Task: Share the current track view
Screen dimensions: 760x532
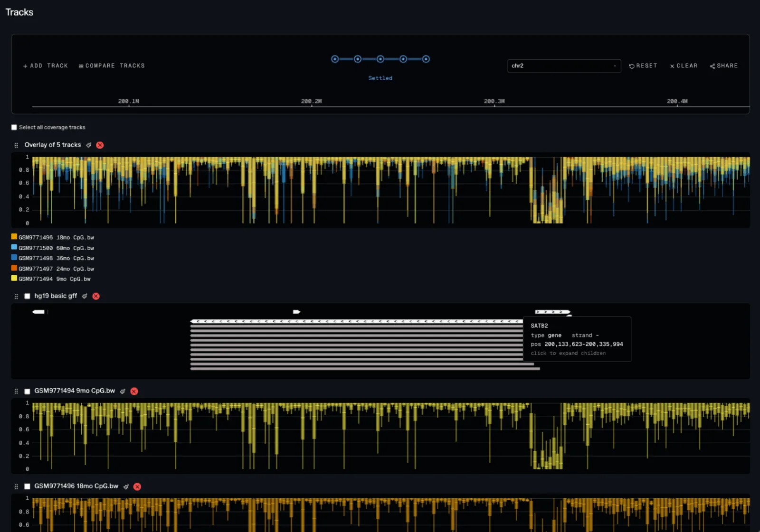Action: tap(724, 66)
